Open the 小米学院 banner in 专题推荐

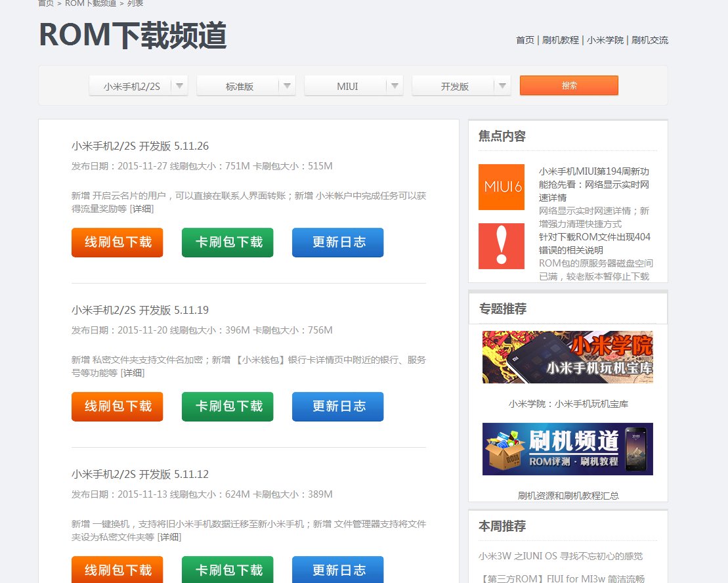click(567, 357)
